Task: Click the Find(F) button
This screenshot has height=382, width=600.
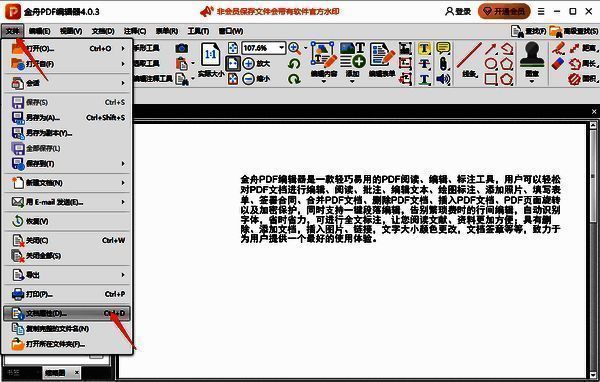Action: (528, 31)
